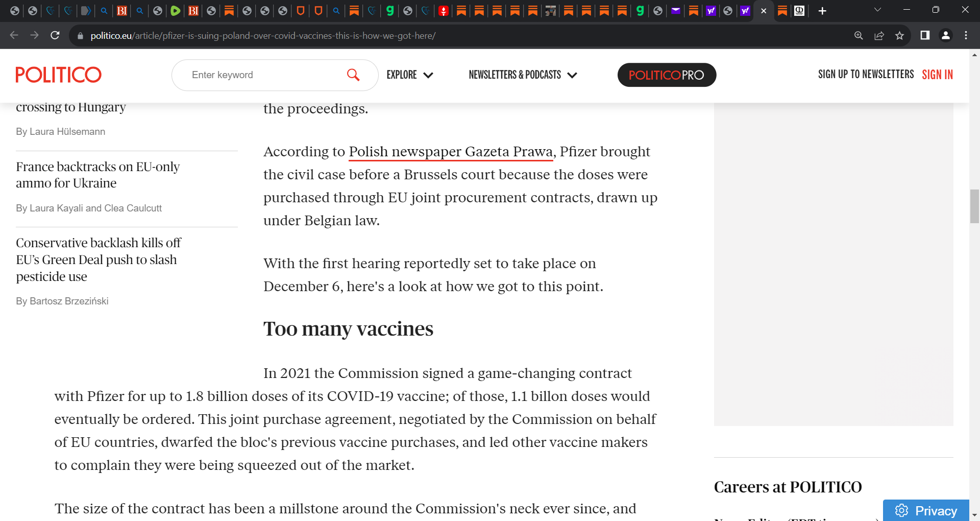980x521 pixels.
Task: Share this page via toolbar icon
Action: point(879,35)
